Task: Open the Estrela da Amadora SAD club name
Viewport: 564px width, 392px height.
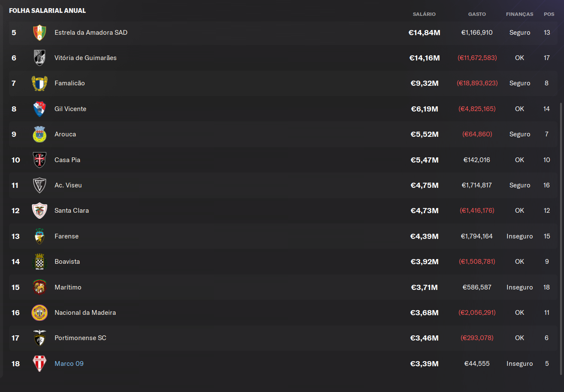Action: pos(91,33)
